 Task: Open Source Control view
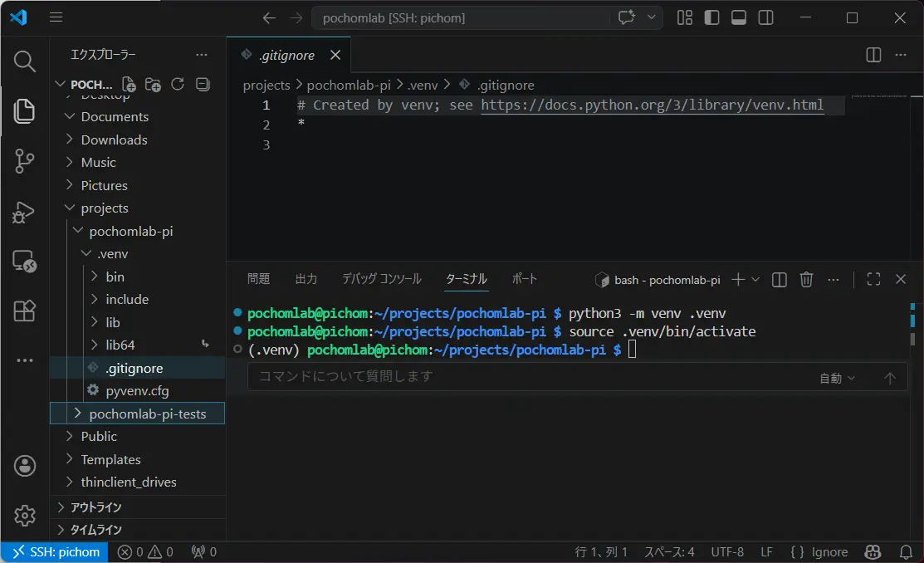pyautogui.click(x=24, y=161)
